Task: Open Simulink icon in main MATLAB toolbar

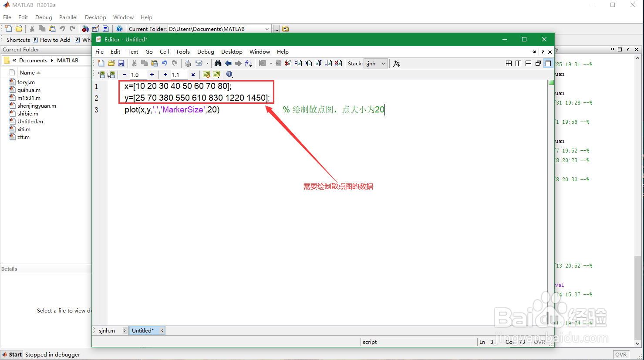Action: coord(85,29)
